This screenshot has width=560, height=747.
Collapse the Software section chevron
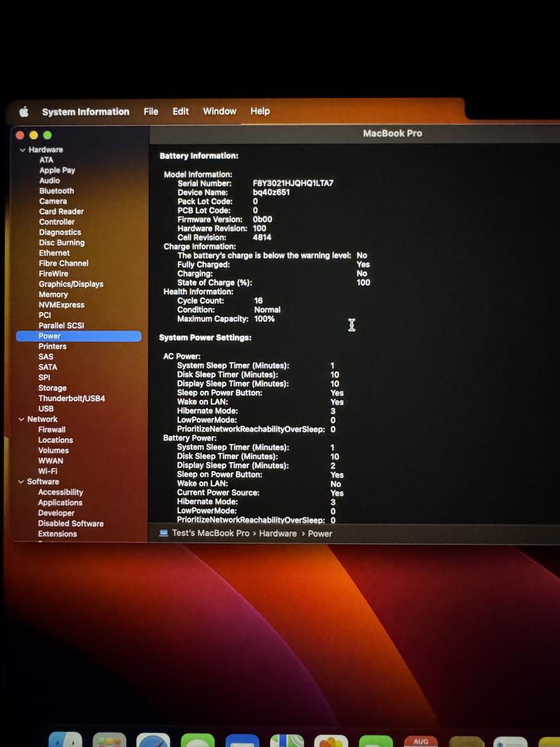coord(21,482)
